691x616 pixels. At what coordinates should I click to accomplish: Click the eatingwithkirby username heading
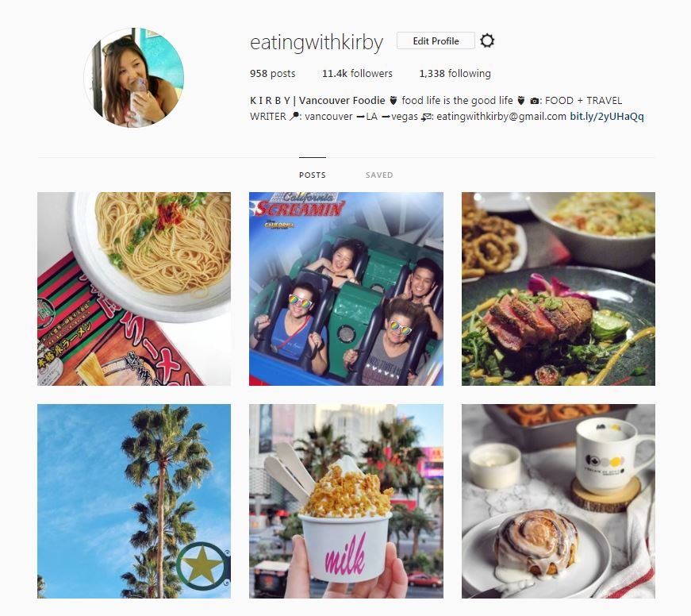pos(317,43)
